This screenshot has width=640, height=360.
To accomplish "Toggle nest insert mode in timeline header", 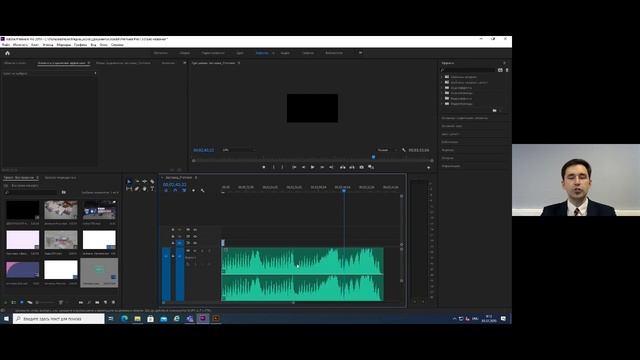I will click(x=166, y=191).
